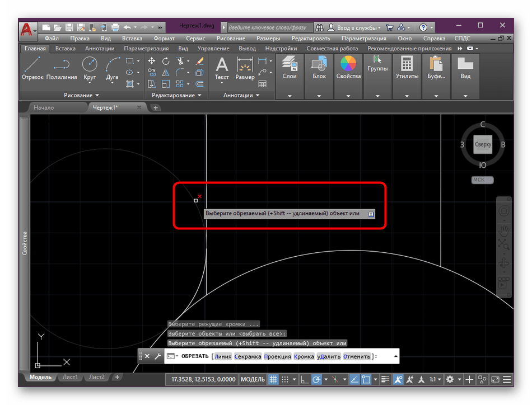Click the Размер dimension tool
The image size is (532, 405).
245,68
